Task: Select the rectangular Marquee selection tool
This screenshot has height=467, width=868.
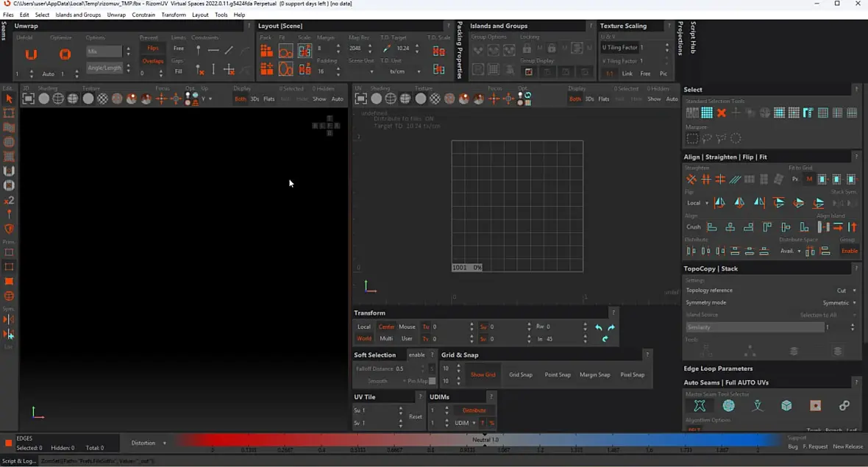Action: (691, 138)
